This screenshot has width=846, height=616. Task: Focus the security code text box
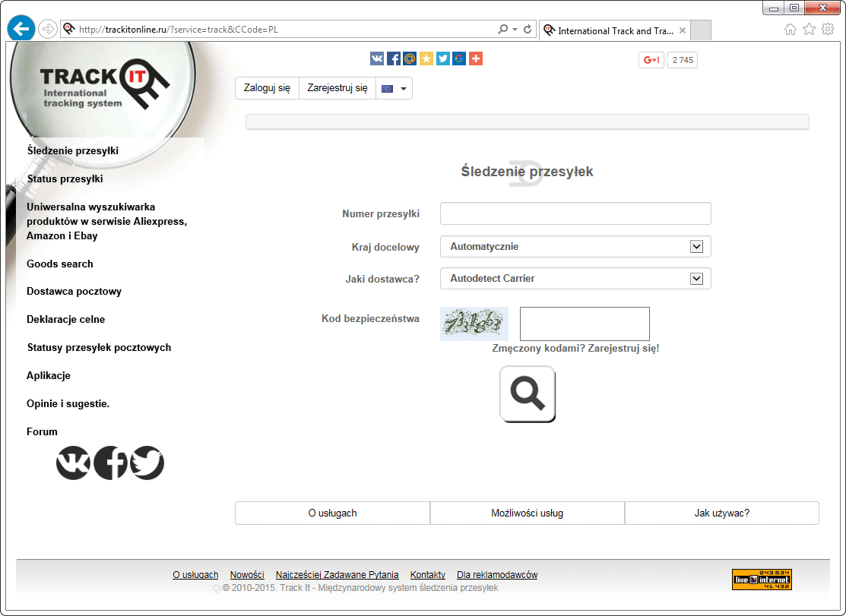(x=585, y=324)
